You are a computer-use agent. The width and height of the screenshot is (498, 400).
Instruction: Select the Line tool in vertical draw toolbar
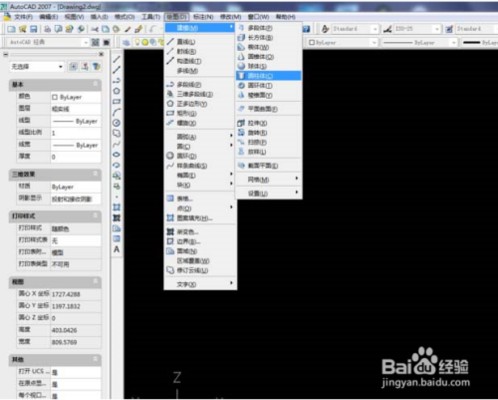pos(117,59)
